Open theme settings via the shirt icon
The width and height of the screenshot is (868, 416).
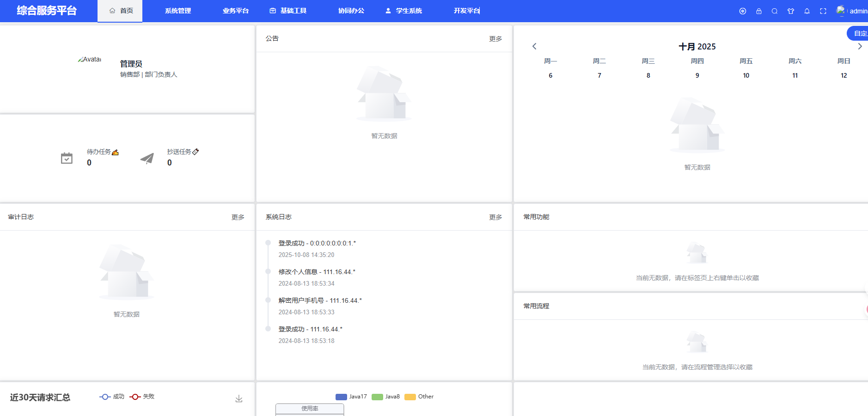click(x=791, y=11)
